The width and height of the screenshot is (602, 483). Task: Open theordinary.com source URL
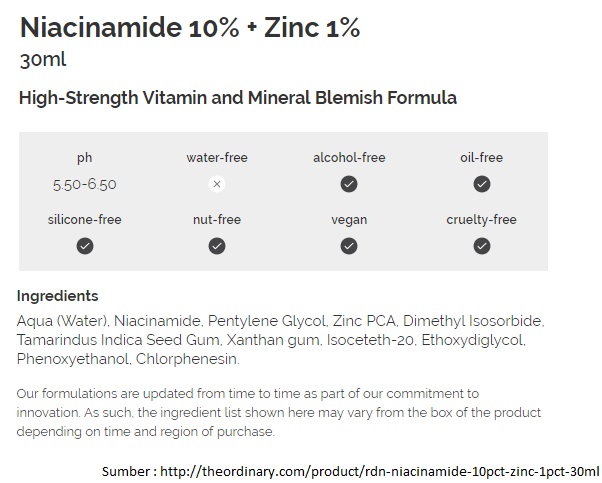click(379, 471)
